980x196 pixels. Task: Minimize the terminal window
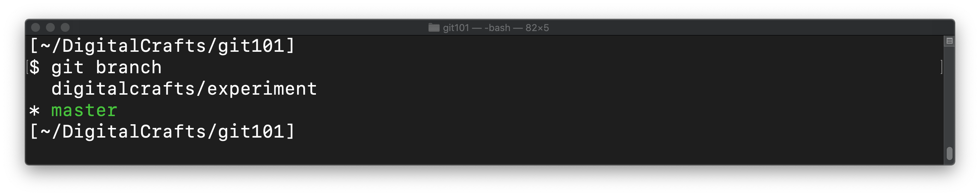click(x=51, y=27)
